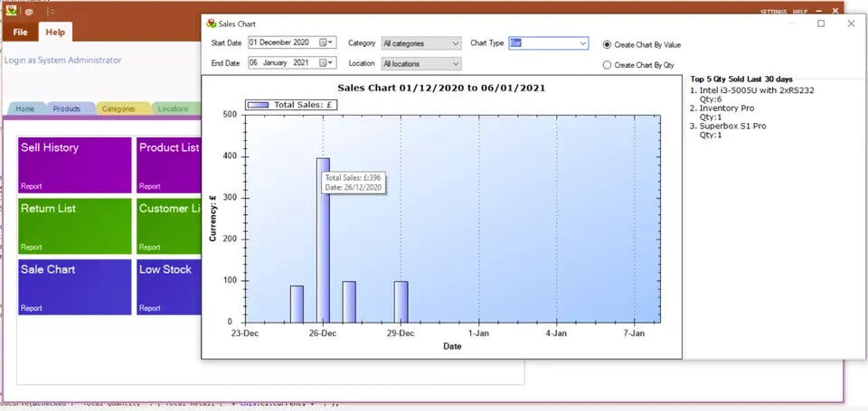Viewport: 868px width, 411px height.
Task: Click the Login as System Administrator text
Action: [x=63, y=61]
